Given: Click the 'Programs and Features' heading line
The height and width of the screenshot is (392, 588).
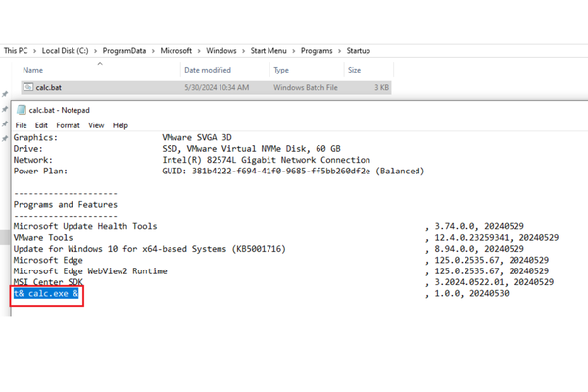Looking at the screenshot, I should [66, 205].
